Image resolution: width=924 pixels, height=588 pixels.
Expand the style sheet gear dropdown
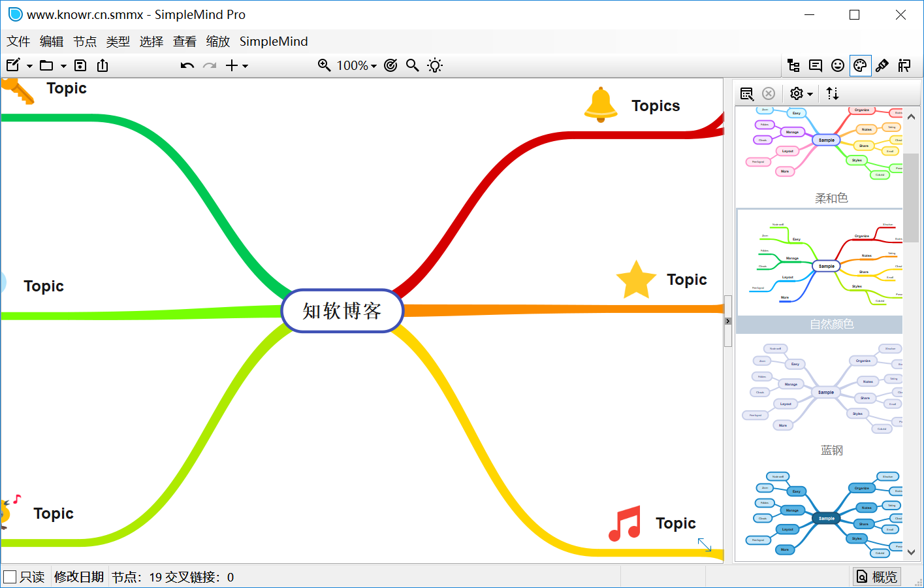coord(801,93)
